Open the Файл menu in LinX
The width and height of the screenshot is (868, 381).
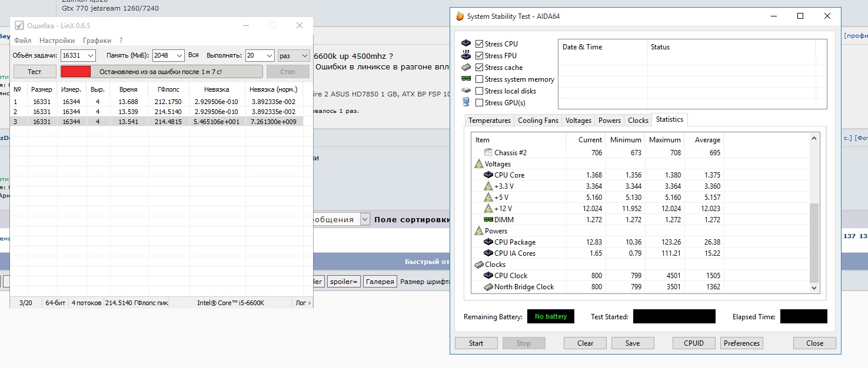click(x=23, y=41)
